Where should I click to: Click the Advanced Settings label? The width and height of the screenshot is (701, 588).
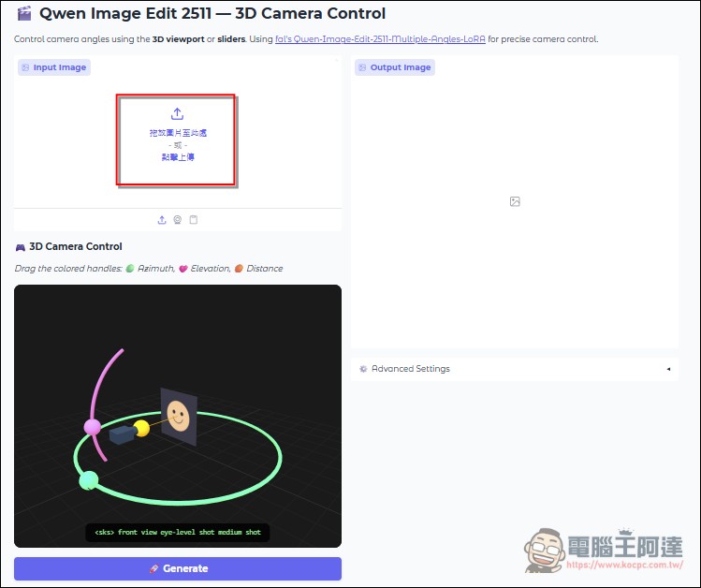tap(411, 369)
